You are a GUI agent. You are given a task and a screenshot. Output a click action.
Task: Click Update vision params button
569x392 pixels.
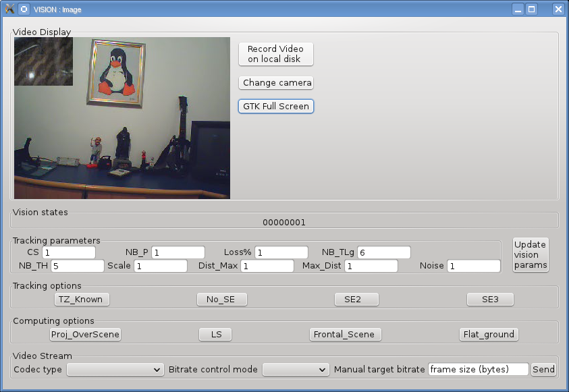[x=530, y=254]
